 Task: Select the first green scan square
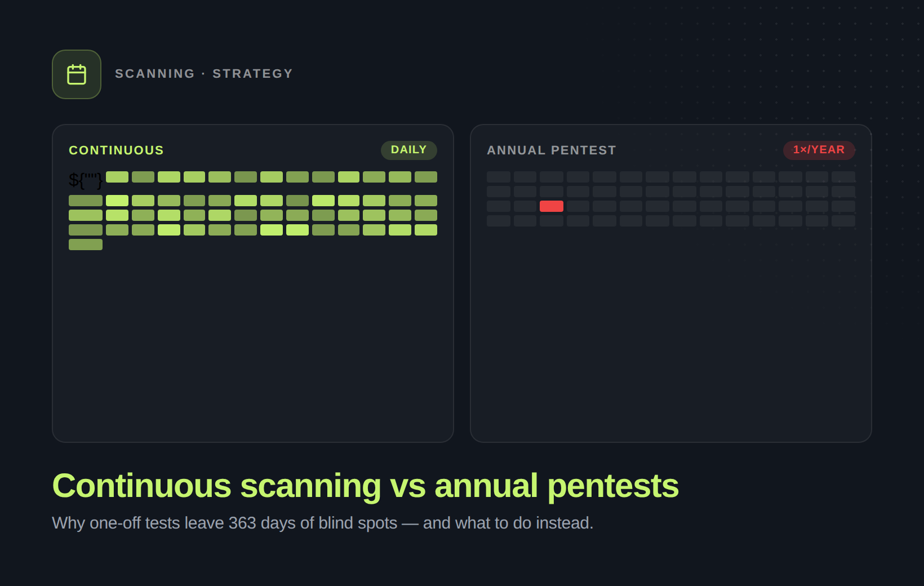click(x=118, y=177)
